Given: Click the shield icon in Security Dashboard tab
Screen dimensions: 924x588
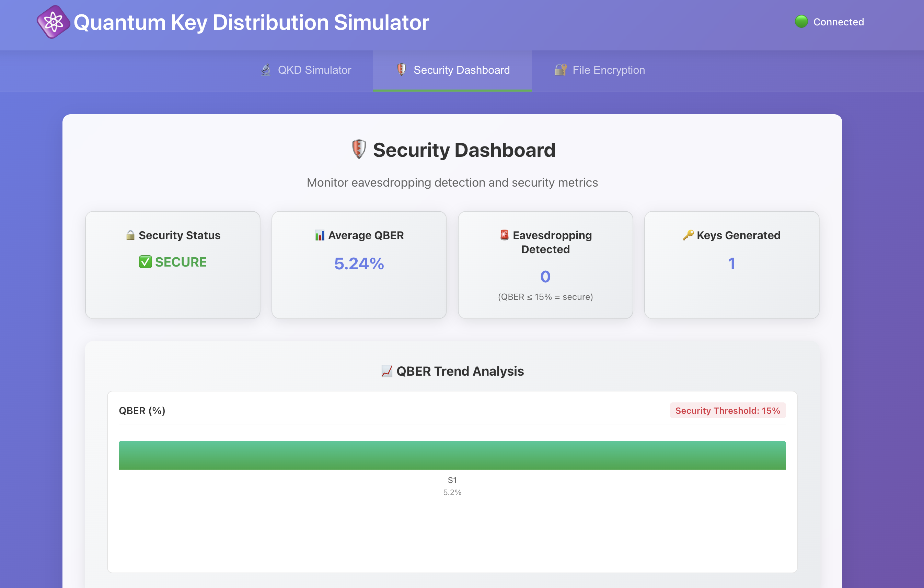Looking at the screenshot, I should coord(401,69).
